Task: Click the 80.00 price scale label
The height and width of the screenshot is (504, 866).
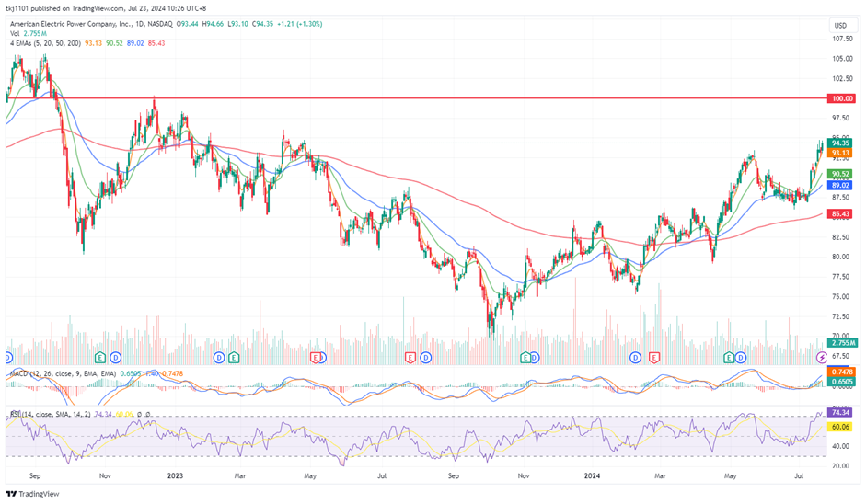Action: pos(842,257)
